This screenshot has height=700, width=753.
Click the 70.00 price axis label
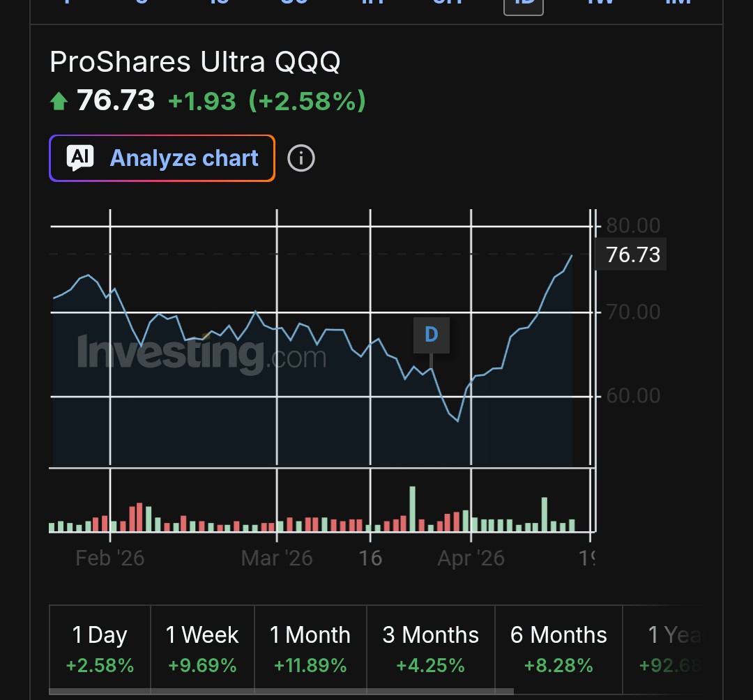633,312
